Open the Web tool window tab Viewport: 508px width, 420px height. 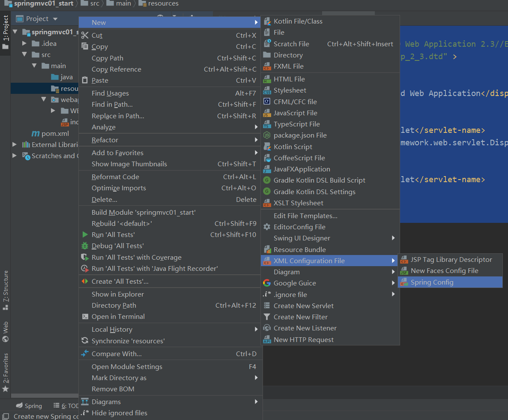pyautogui.click(x=5, y=332)
